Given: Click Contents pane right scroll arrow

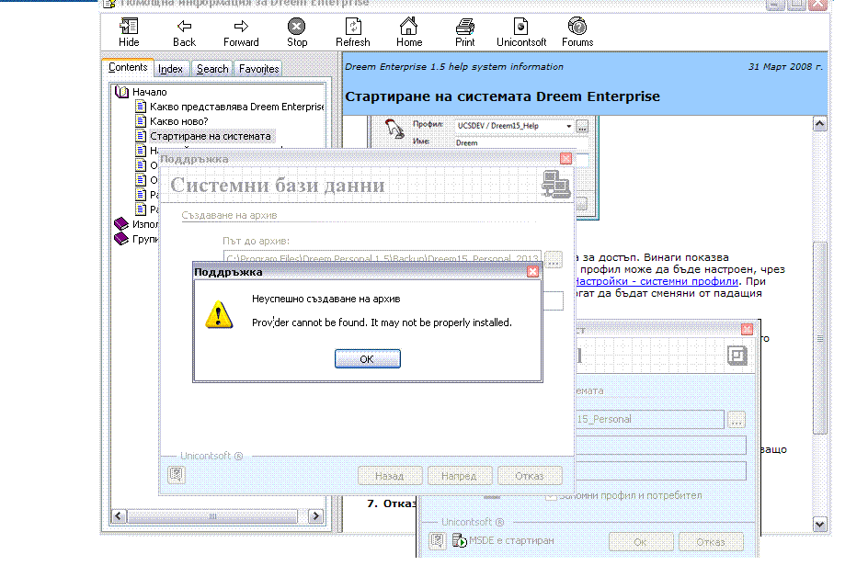Looking at the screenshot, I should point(315,516).
